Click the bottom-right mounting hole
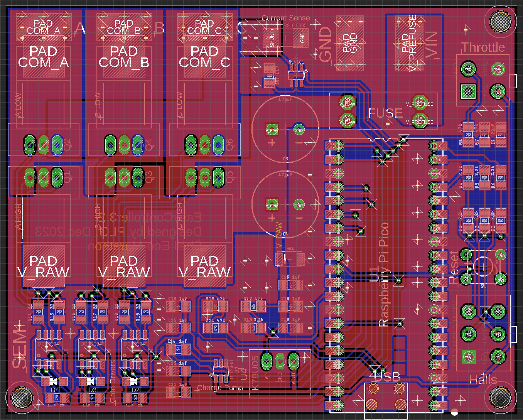The height and width of the screenshot is (420, 523). tap(500, 397)
